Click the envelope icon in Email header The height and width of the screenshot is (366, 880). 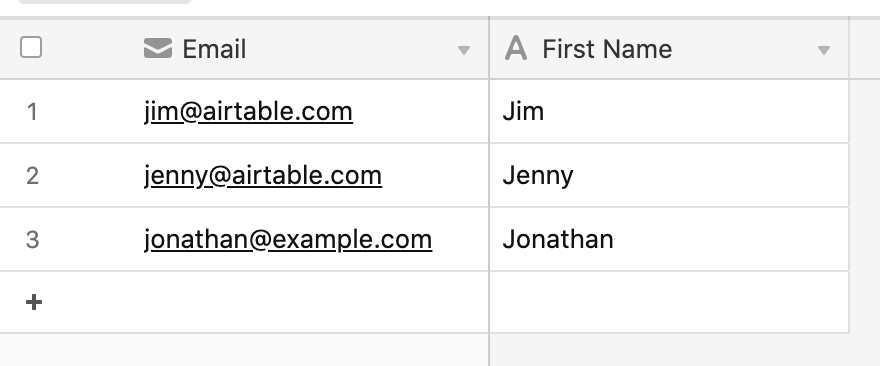[x=158, y=48]
